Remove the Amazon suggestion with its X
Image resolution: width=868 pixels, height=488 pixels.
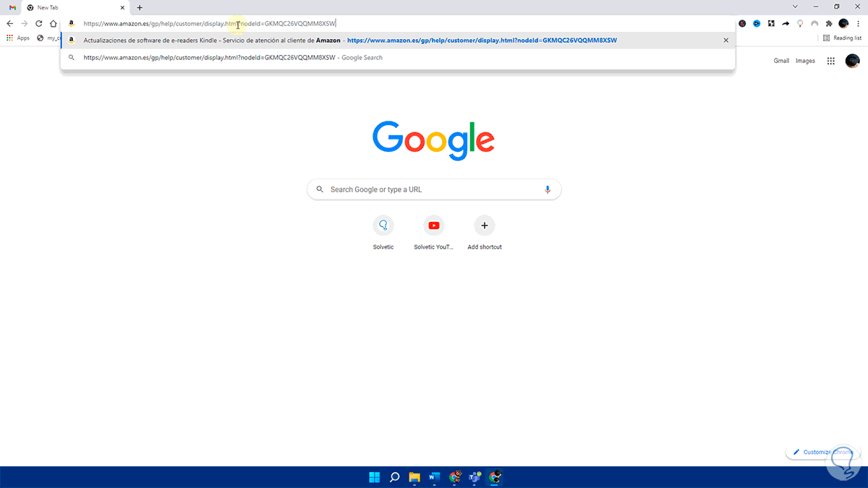pos(726,40)
